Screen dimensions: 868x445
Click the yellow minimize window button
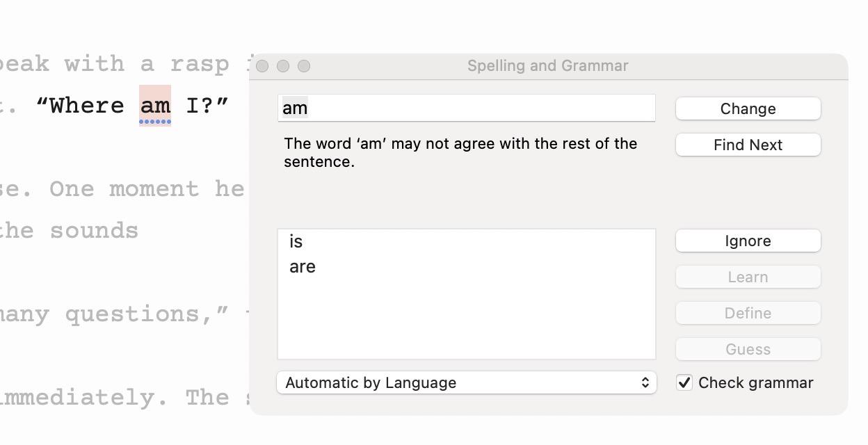point(284,66)
